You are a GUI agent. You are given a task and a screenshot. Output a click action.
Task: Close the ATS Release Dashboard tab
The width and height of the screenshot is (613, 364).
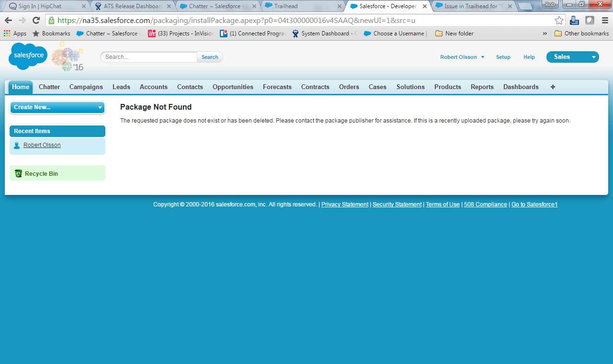(169, 6)
